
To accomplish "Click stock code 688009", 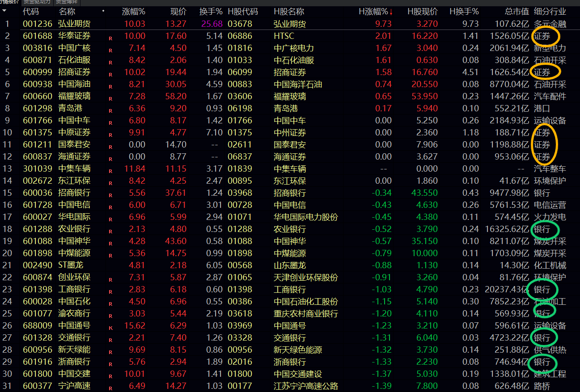I will tap(38, 325).
